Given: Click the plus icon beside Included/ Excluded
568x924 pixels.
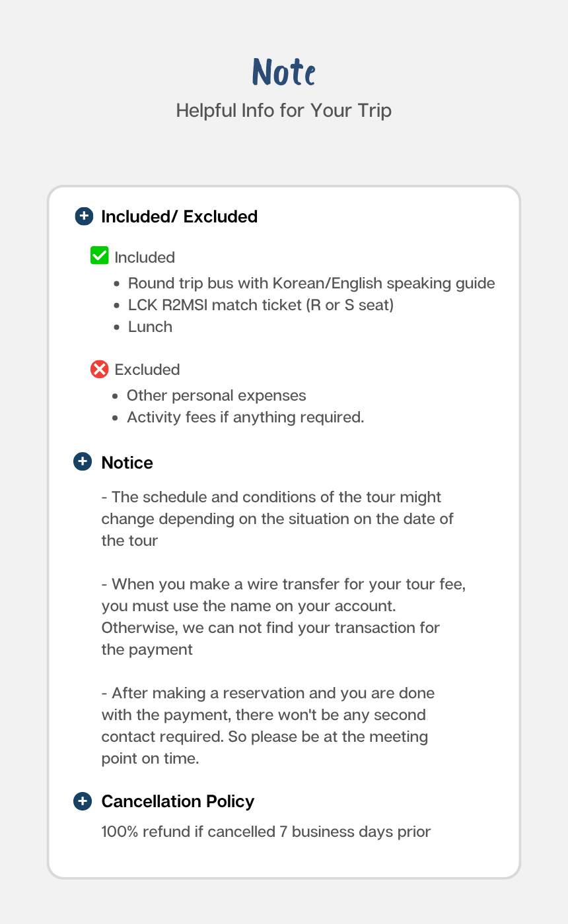Looking at the screenshot, I should coord(84,216).
